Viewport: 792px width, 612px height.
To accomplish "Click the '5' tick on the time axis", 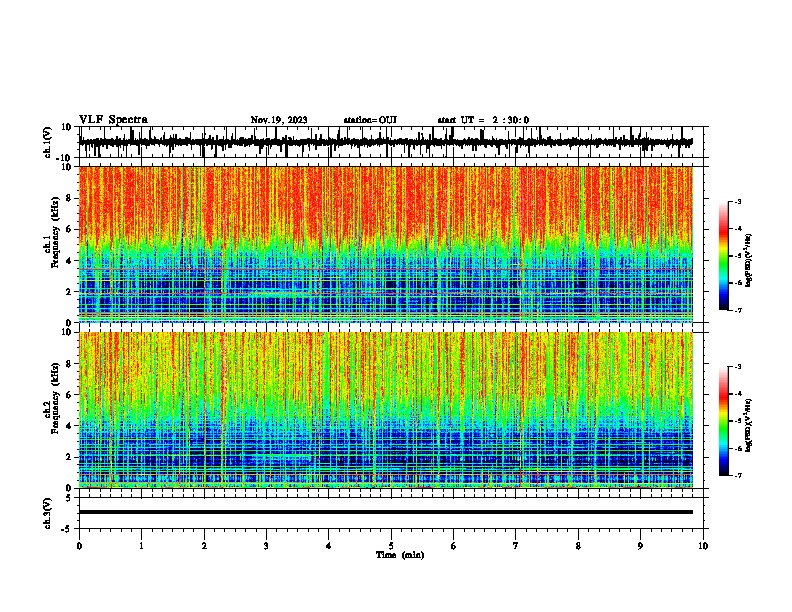I will [391, 546].
